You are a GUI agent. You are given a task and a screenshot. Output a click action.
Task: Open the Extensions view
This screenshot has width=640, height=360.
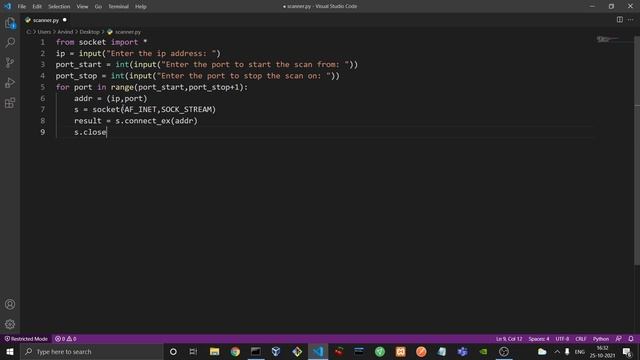(x=10, y=103)
